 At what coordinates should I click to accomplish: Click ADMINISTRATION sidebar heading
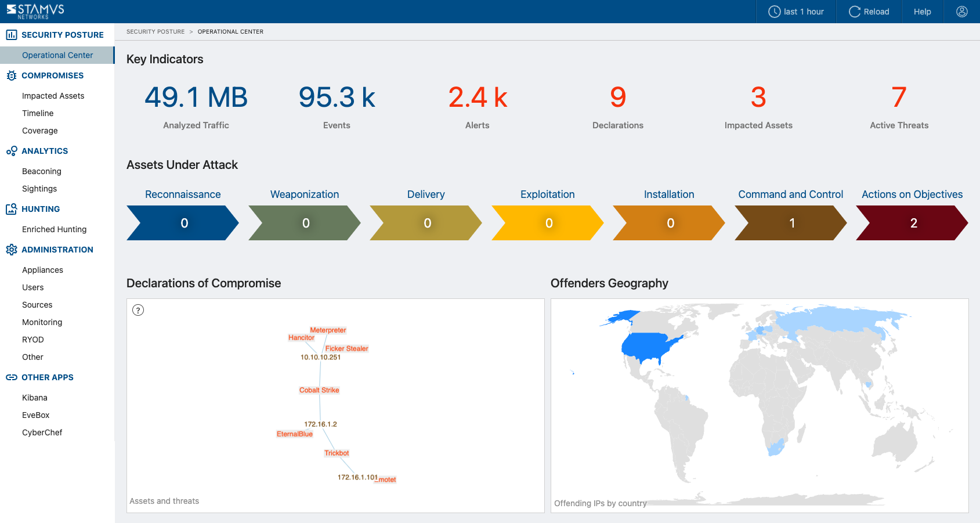(x=57, y=250)
